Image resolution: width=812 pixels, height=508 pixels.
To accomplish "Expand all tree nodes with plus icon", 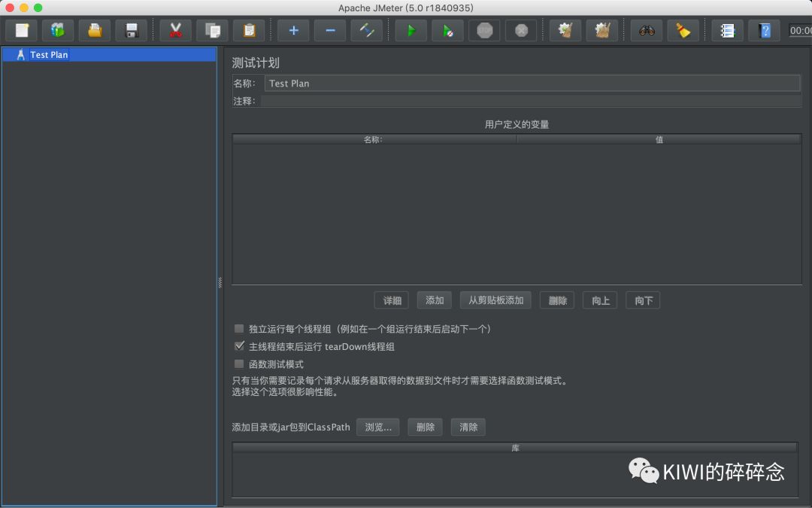I will click(294, 31).
